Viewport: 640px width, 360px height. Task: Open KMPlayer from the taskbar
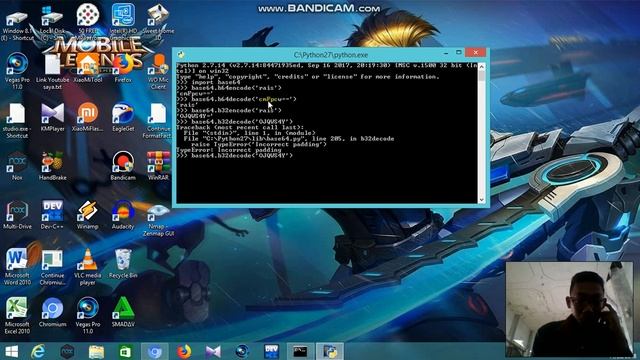coord(213,351)
